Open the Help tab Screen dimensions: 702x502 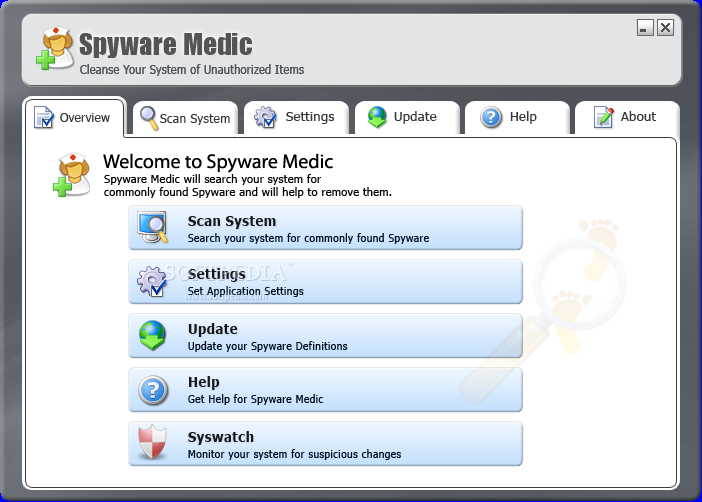(x=517, y=117)
